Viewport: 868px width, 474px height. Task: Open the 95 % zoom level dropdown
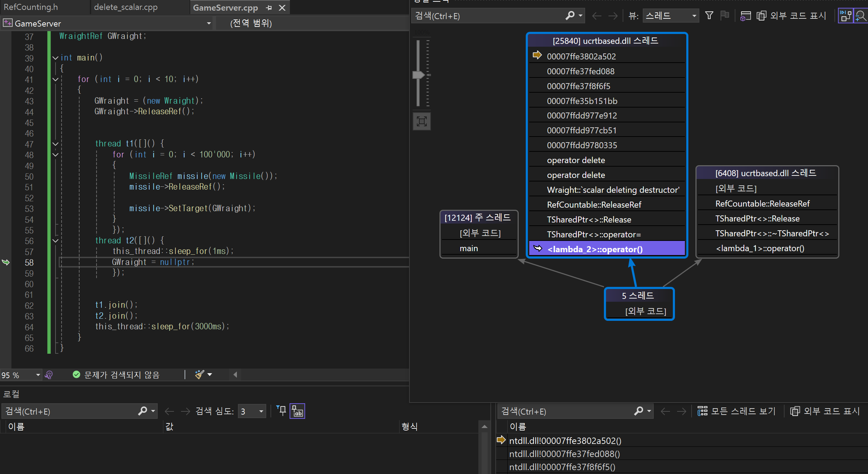(x=38, y=375)
